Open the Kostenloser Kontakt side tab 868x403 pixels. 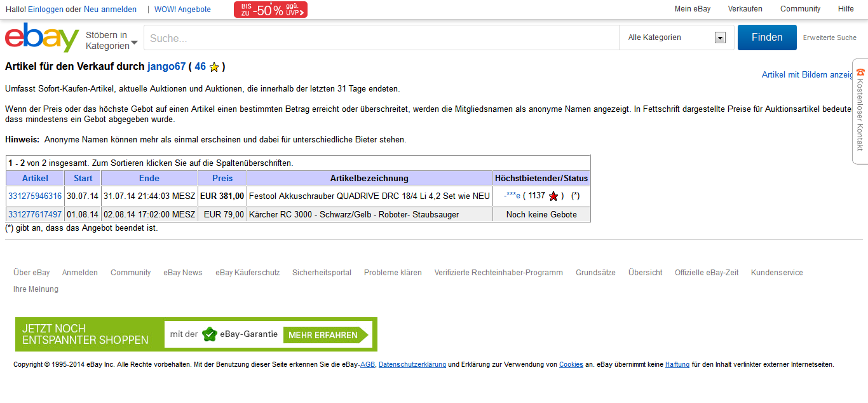point(860,111)
